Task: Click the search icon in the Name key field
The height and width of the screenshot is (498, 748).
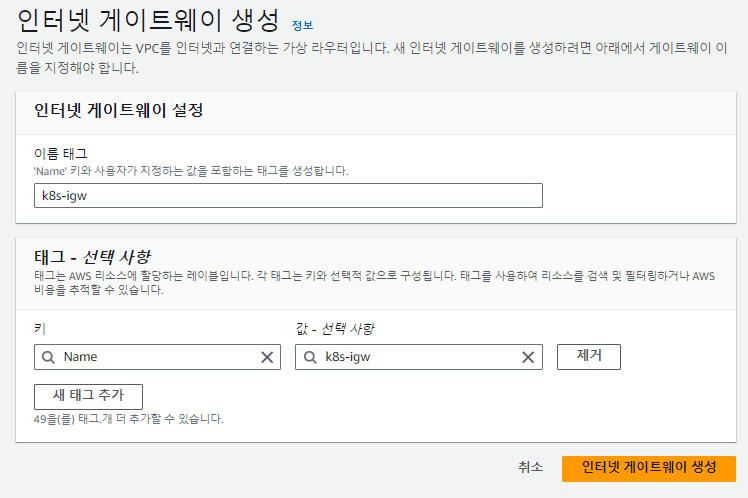Action: [x=48, y=357]
